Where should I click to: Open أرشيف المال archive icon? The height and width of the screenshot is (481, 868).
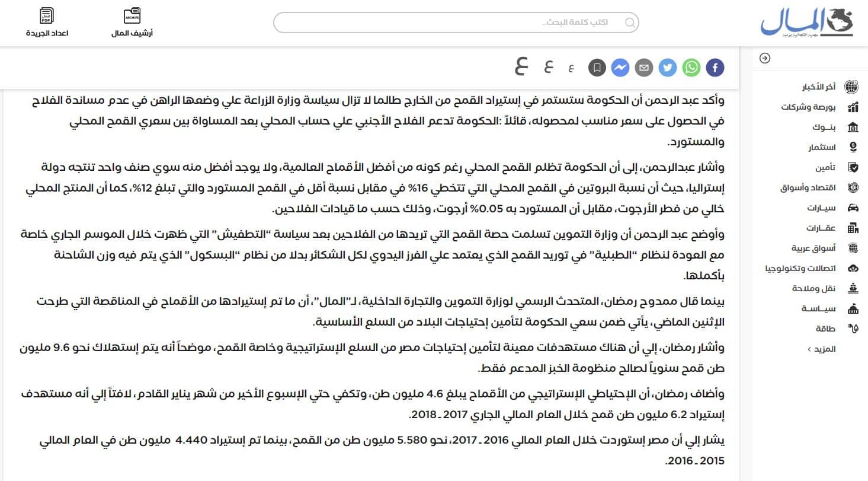pyautogui.click(x=132, y=15)
